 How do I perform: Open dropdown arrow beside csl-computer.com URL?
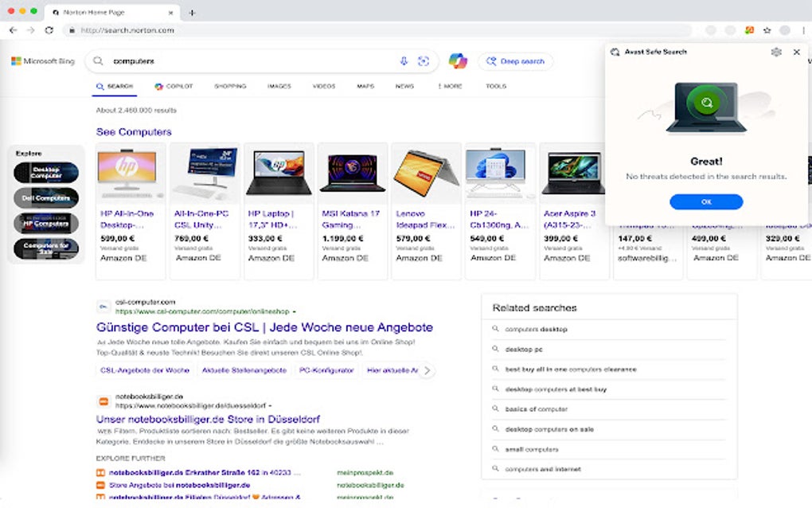point(295,311)
